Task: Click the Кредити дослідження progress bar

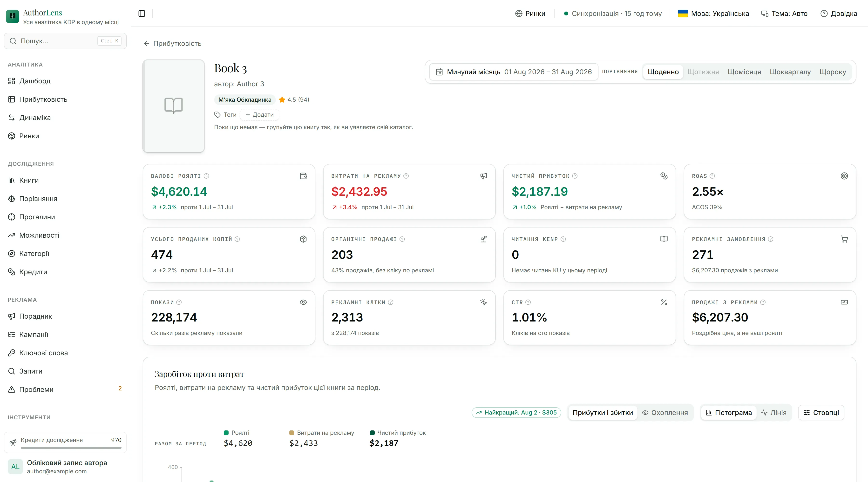Action: [71, 448]
